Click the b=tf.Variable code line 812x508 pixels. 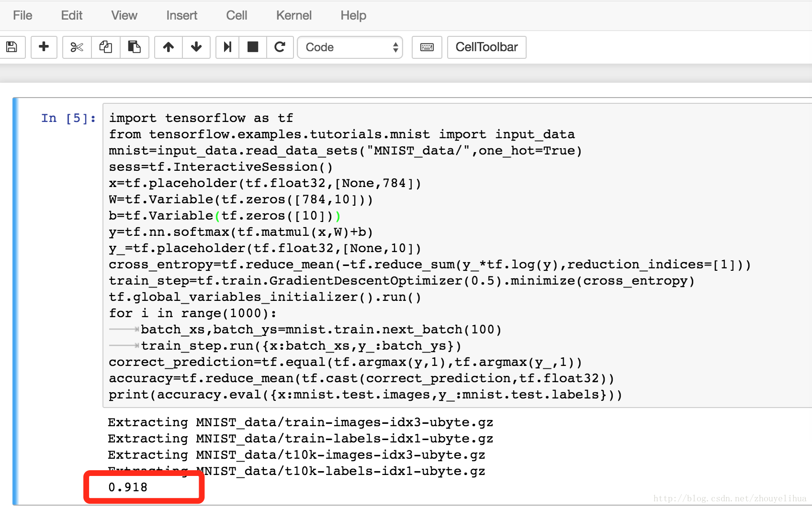click(225, 216)
